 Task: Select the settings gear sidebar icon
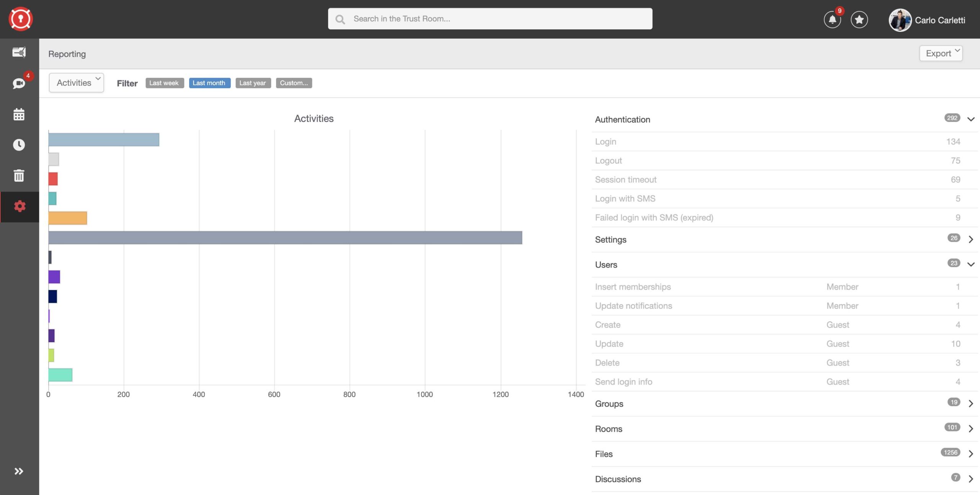19,207
